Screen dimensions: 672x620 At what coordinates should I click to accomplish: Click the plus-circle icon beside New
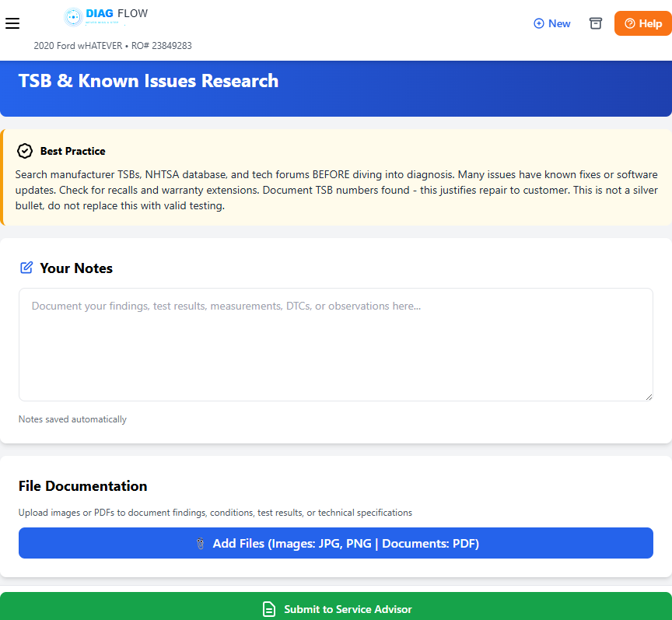tap(538, 24)
